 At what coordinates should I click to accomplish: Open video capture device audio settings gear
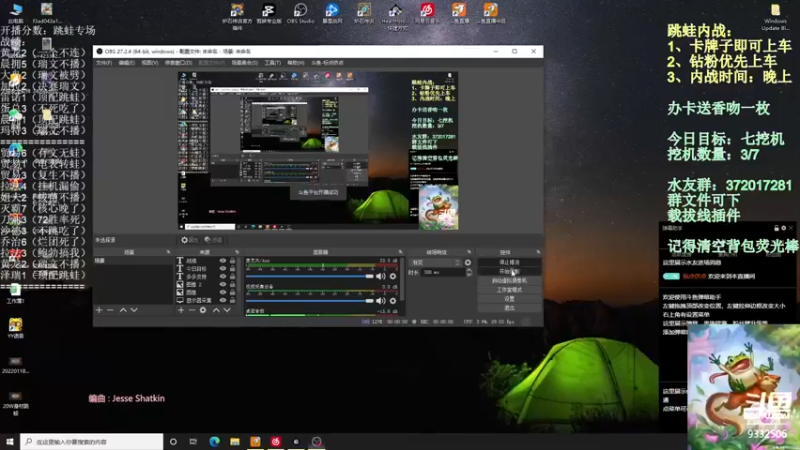click(393, 301)
